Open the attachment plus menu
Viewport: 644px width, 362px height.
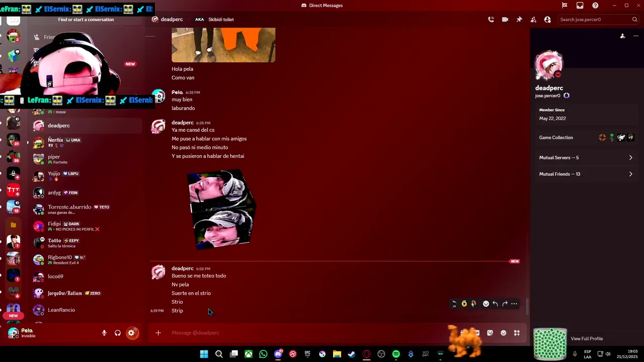pyautogui.click(x=158, y=333)
